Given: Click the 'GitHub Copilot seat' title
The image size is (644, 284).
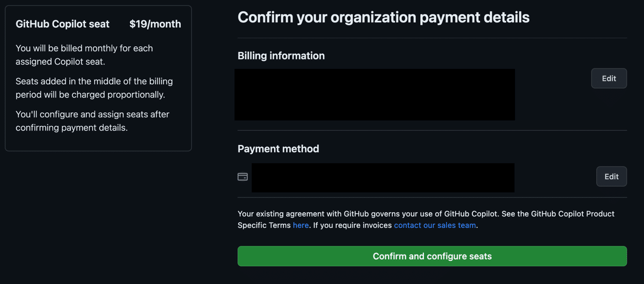Looking at the screenshot, I should [63, 24].
